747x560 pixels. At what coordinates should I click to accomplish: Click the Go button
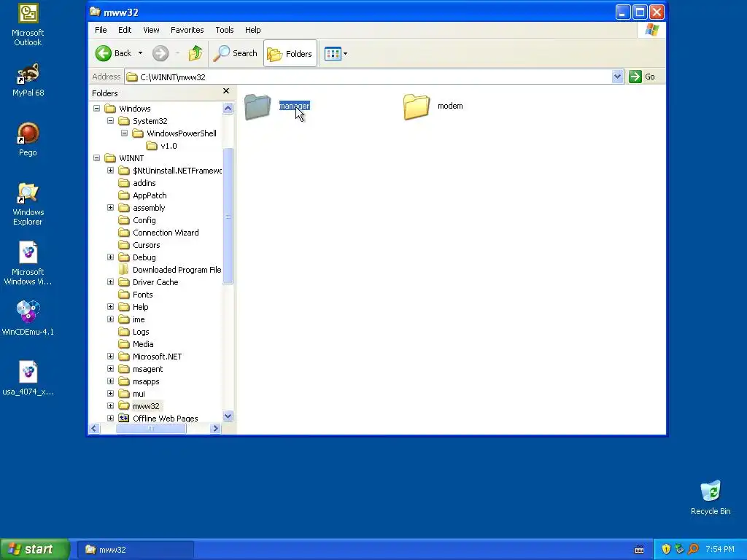[642, 77]
